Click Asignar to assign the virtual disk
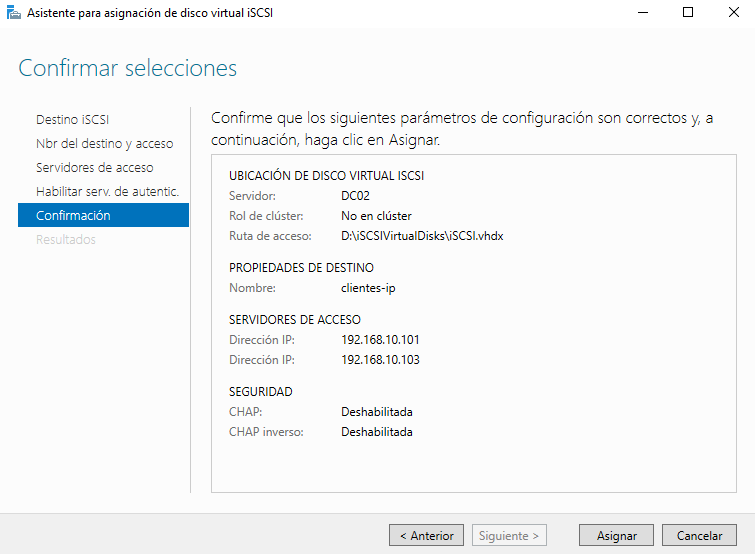 point(616,535)
